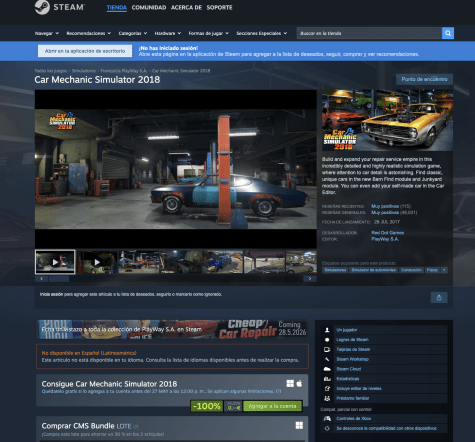This screenshot has height=442, width=475.
Task: Click Agregar a la cuenta button
Action: [272, 406]
